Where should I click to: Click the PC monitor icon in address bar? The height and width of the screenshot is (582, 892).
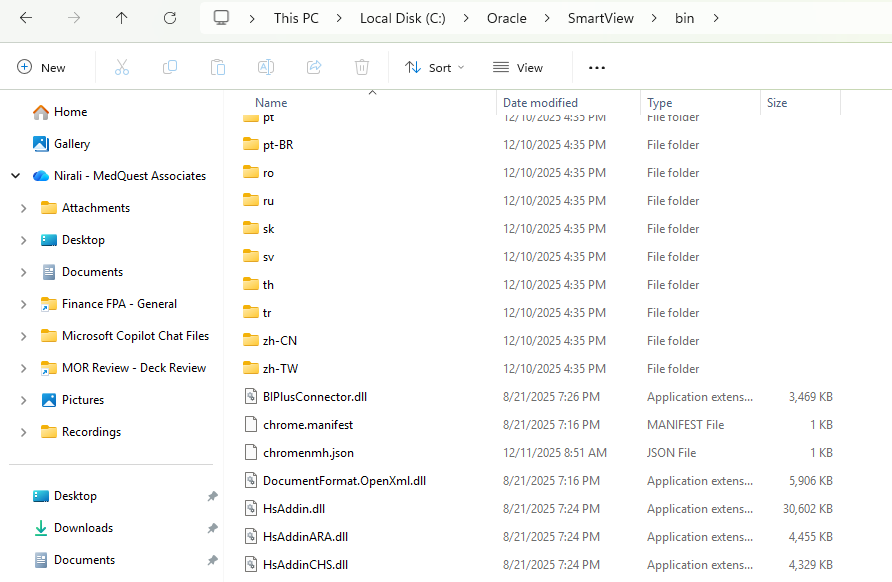click(x=221, y=18)
